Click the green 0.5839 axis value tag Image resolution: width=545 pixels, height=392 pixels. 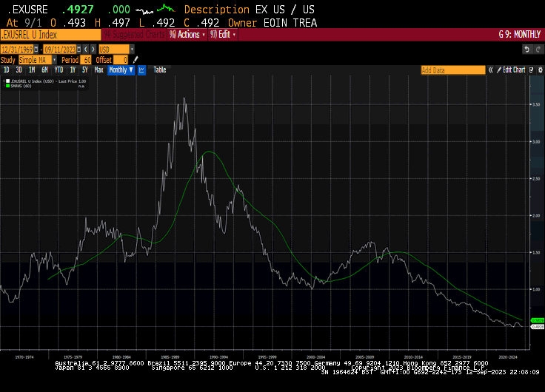[x=538, y=320]
